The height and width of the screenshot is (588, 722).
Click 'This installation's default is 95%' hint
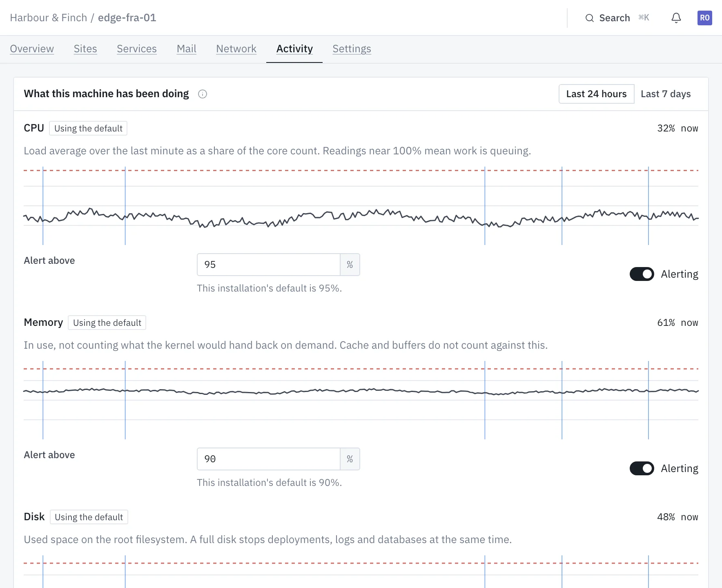(x=269, y=288)
